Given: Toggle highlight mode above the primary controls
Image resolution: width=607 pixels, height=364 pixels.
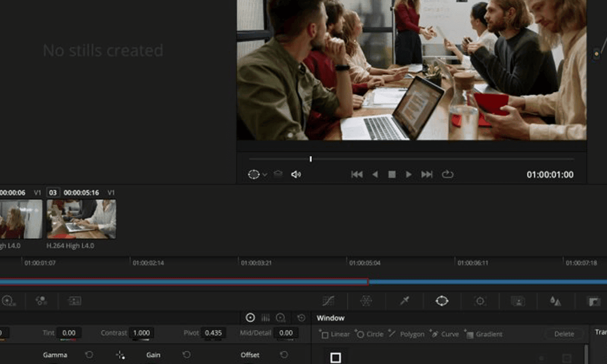Looking at the screenshot, I should (250, 317).
